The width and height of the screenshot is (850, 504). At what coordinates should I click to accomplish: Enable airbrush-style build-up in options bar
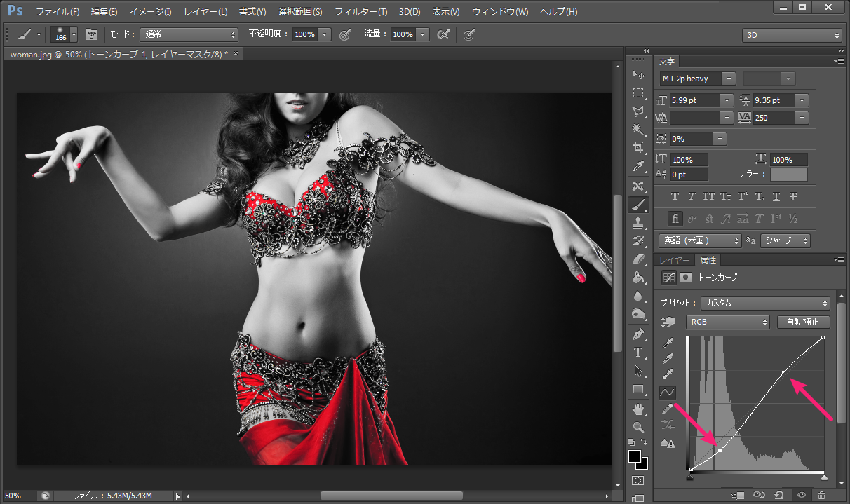tap(443, 34)
